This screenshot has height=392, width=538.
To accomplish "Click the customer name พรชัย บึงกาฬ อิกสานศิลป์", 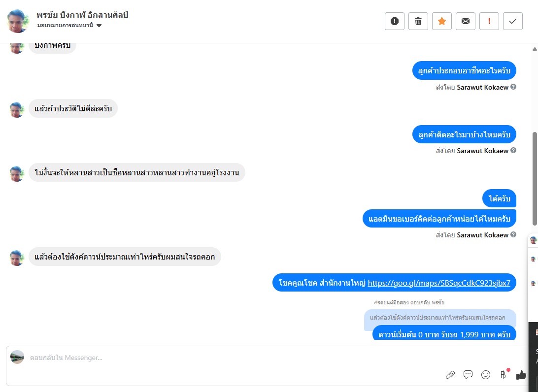I will [x=82, y=15].
